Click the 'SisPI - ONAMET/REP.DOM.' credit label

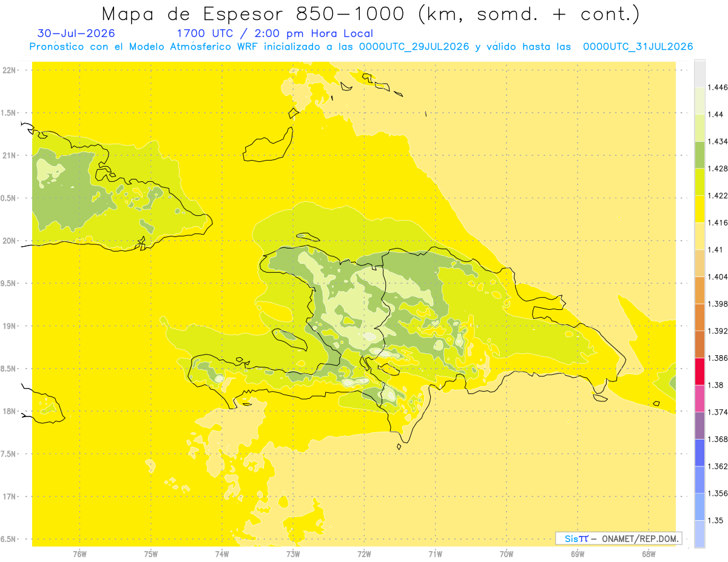click(x=618, y=538)
